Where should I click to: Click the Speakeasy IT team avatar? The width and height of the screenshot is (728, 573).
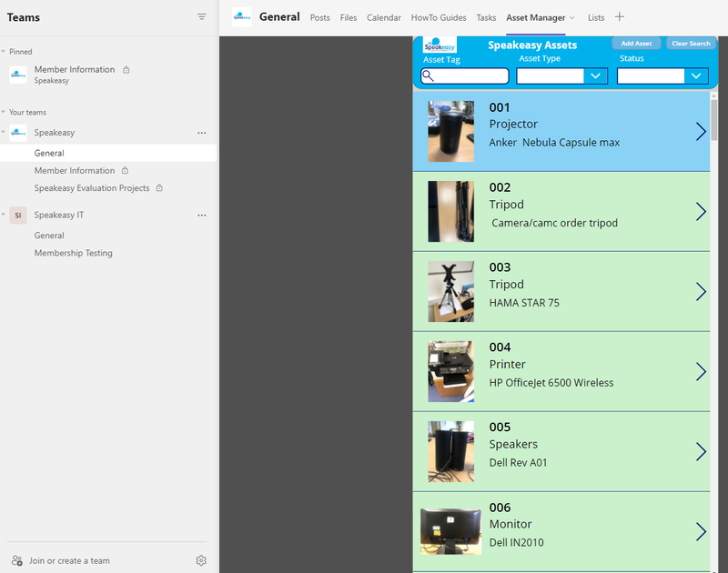click(x=18, y=216)
